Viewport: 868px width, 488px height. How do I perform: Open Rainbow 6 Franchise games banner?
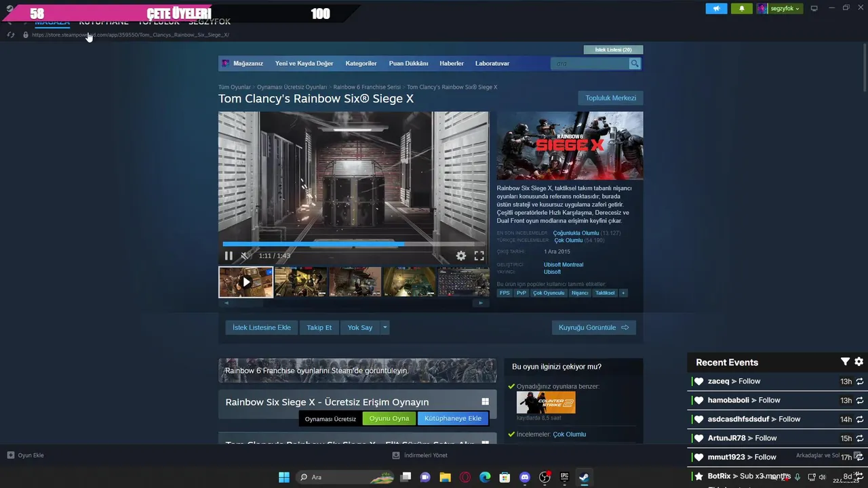coord(357,371)
